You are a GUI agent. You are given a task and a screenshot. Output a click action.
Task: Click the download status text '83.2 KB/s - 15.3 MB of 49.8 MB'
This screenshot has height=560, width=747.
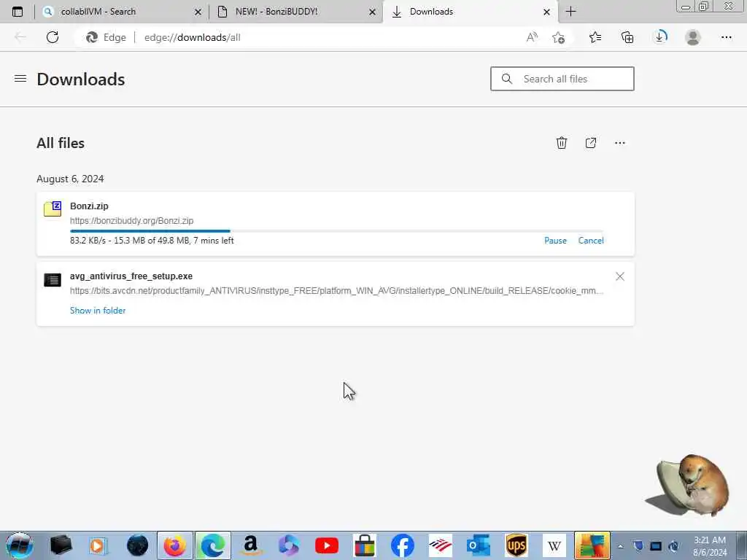[x=130, y=241]
